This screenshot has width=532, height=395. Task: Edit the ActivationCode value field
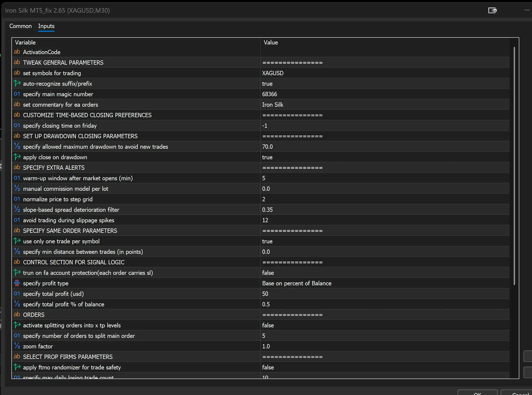385,52
